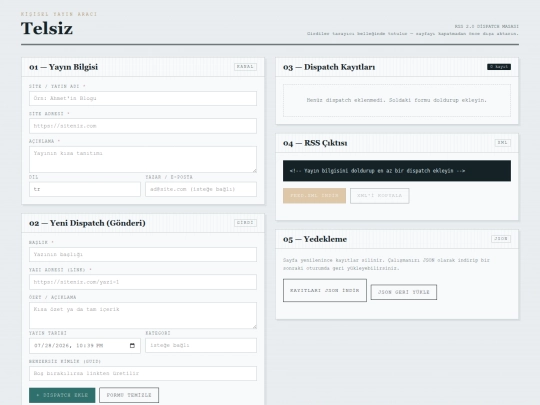Copy the XML with XML'i Kopyala
This screenshot has width=540, height=405.
point(380,196)
